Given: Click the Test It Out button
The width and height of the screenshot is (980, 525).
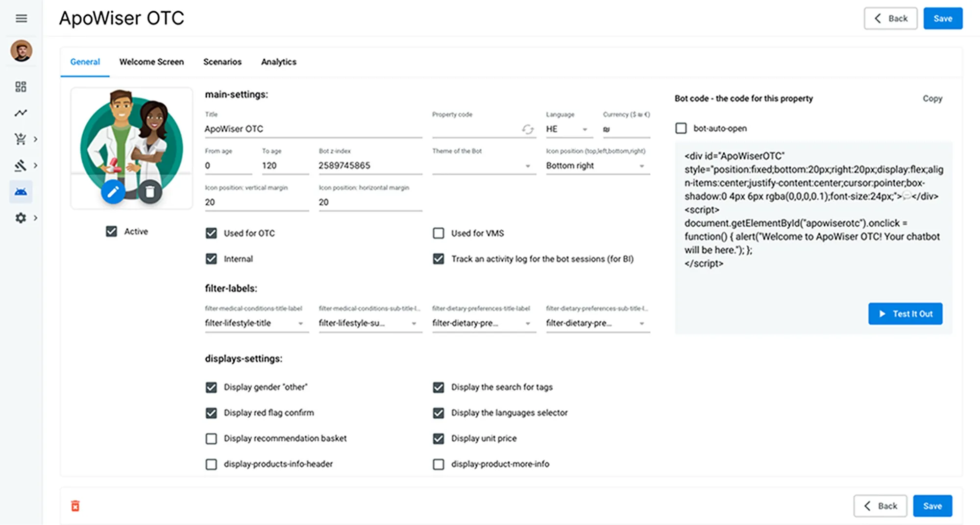Looking at the screenshot, I should click(905, 314).
